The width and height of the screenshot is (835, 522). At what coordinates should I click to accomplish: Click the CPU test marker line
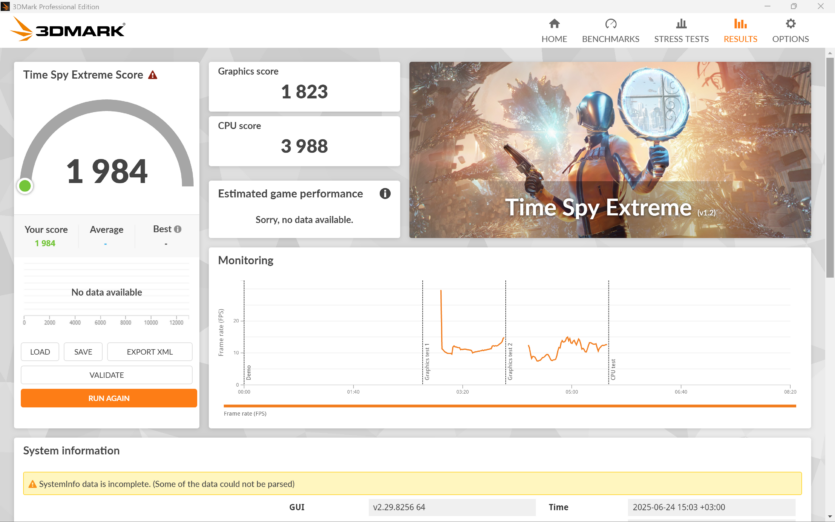[609, 332]
